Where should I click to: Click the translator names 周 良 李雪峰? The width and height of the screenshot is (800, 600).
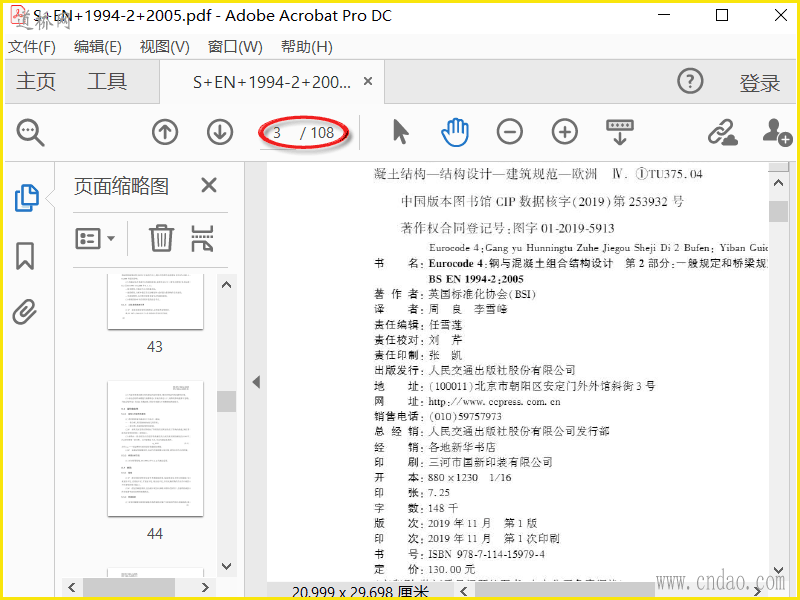coord(468,309)
